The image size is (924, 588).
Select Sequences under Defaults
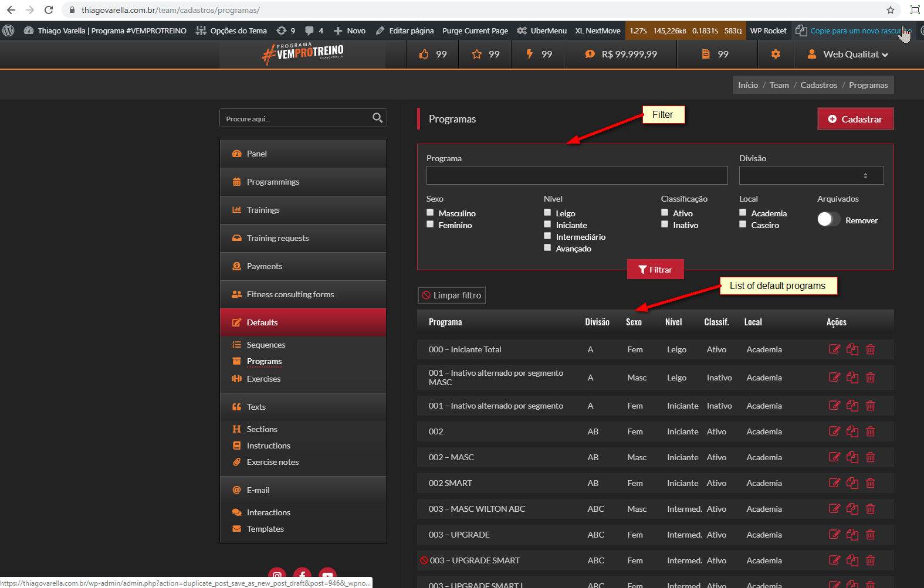[x=266, y=345]
